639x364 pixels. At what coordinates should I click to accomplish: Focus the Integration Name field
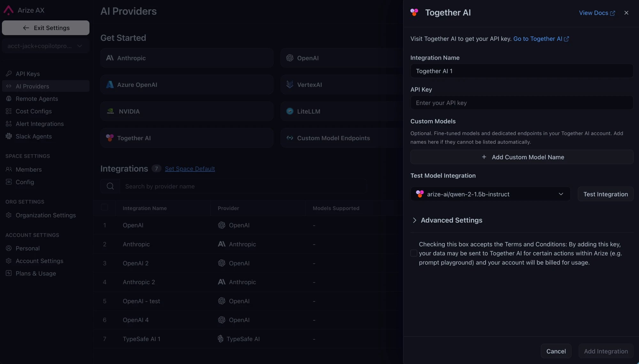[522, 71]
